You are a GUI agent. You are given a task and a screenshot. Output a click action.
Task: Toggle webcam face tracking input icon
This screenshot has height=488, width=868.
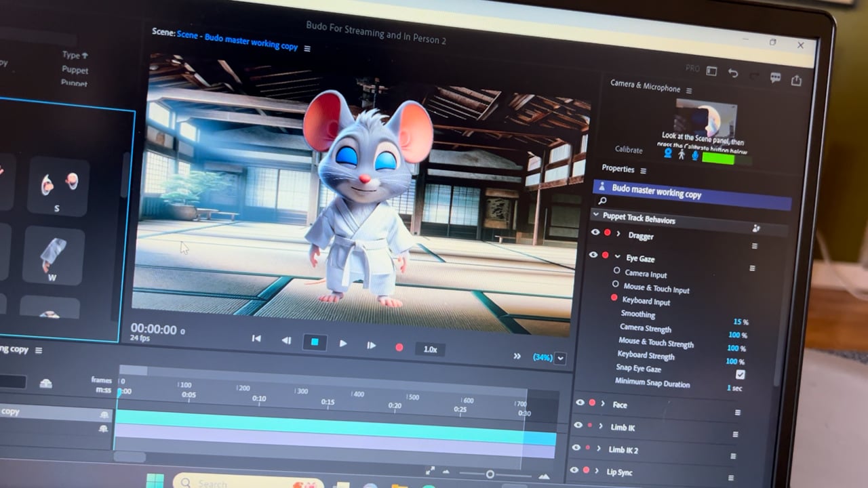[x=668, y=153]
